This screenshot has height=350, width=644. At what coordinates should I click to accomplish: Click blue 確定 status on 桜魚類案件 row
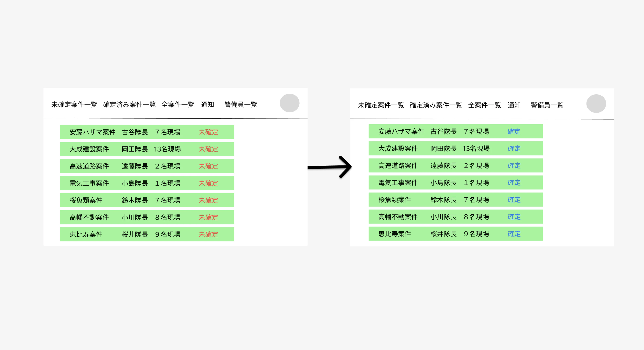coord(514,200)
